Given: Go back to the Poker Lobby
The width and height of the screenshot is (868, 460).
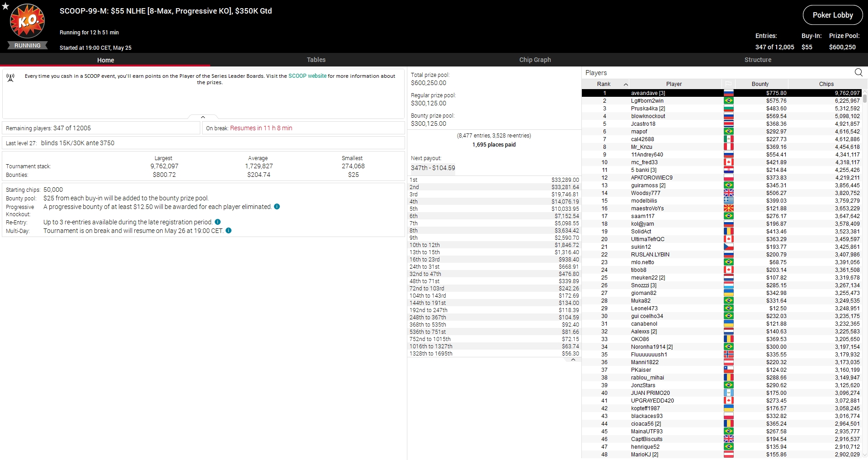Looking at the screenshot, I should pos(833,15).
